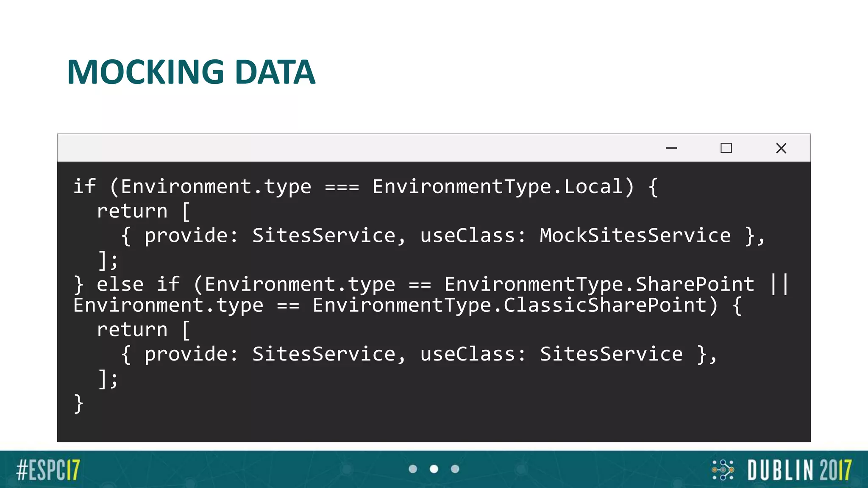Click the line containing EnvironmentType.ClassicSharePoint
868x488 pixels.
pyautogui.click(x=408, y=305)
